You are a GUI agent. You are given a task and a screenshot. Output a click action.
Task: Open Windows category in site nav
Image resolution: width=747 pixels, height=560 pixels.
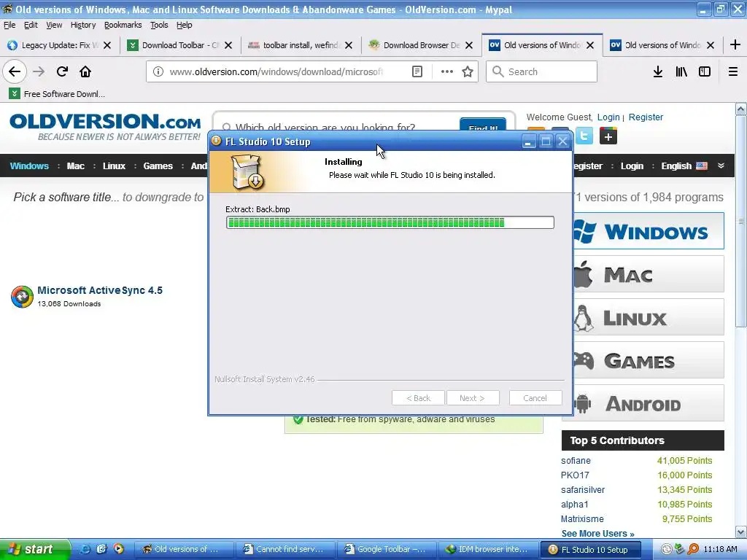(29, 166)
